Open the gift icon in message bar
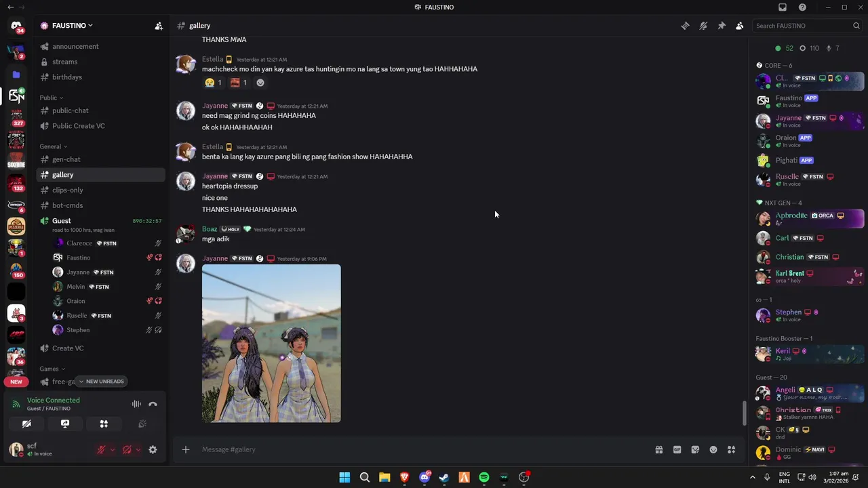The image size is (868, 488). 658,449
